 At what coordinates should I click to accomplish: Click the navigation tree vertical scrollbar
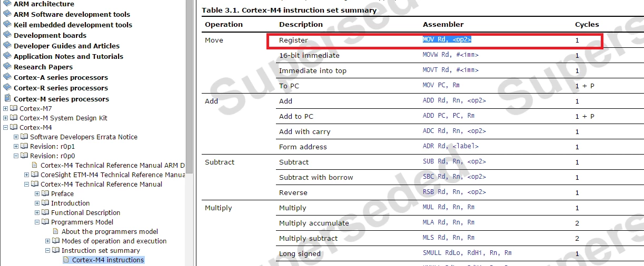click(x=190, y=133)
